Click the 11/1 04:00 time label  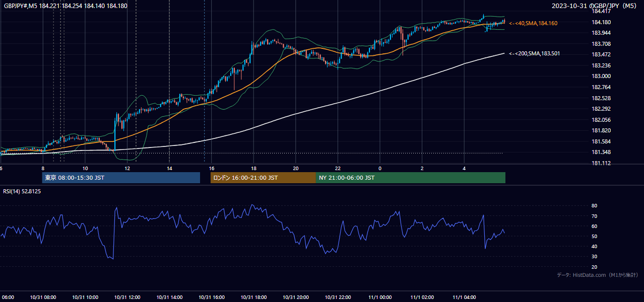(x=464, y=297)
